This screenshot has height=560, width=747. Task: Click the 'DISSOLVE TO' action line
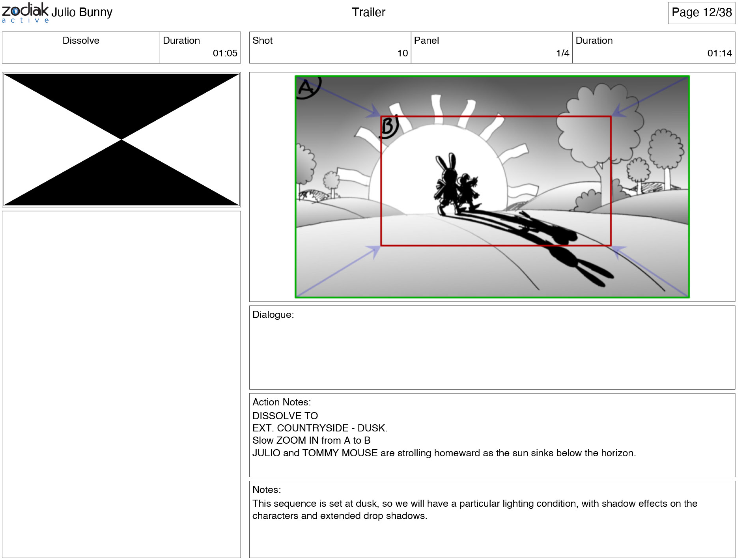[285, 416]
